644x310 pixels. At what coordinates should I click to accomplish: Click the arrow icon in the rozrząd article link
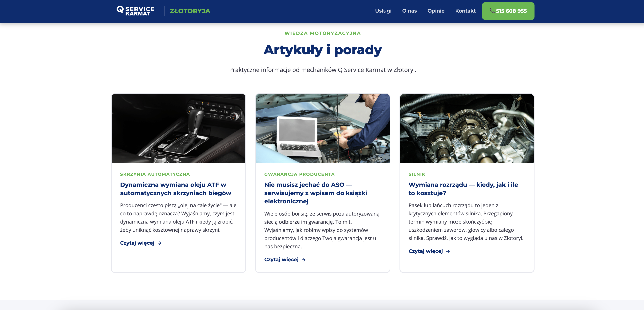point(448,252)
